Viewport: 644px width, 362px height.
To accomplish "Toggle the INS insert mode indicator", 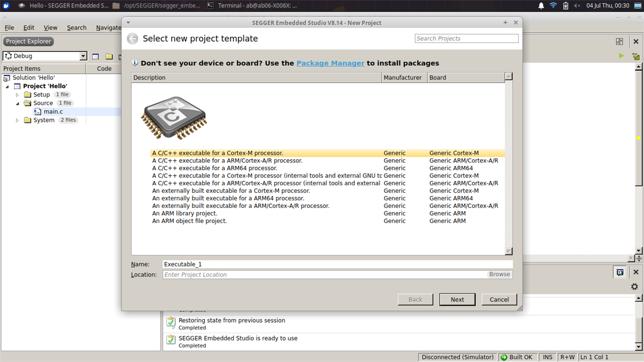I will (x=547, y=357).
